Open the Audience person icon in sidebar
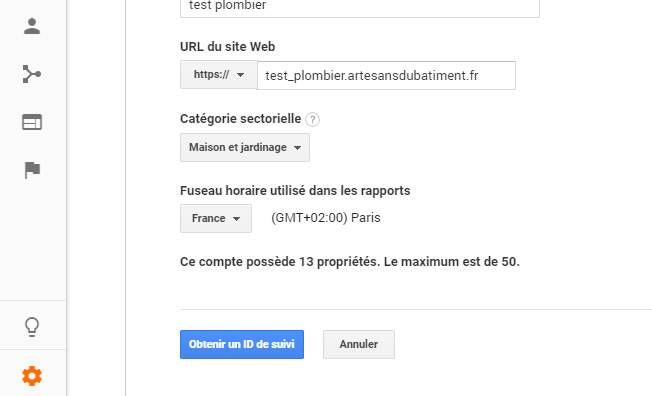 click(x=32, y=26)
